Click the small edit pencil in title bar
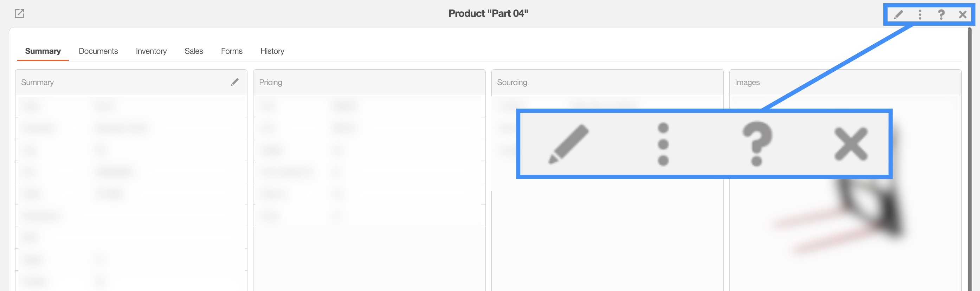The height and width of the screenshot is (291, 980). click(898, 15)
